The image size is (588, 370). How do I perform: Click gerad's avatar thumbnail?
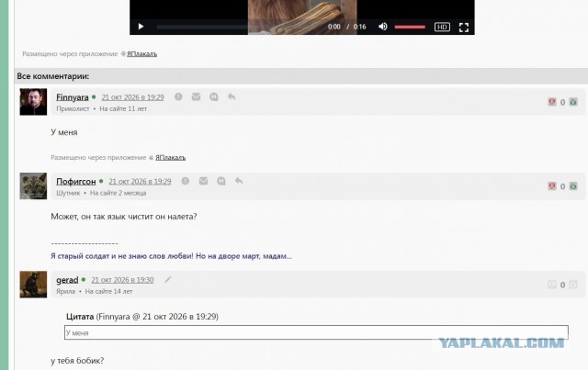(x=33, y=285)
